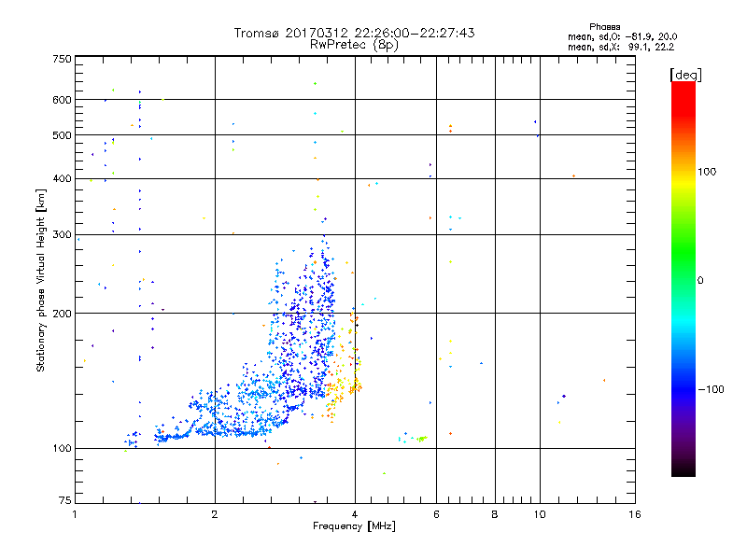Click the x-axis tick label '6'
This screenshot has width=747, height=560.
coord(436,514)
